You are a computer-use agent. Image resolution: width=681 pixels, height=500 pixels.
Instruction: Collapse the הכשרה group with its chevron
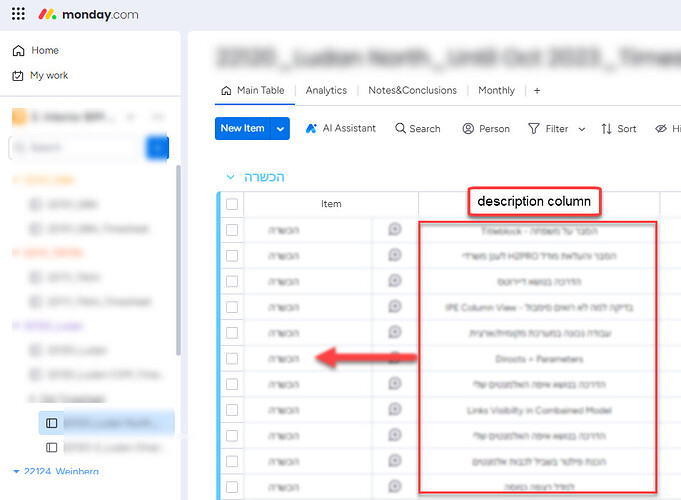point(231,177)
